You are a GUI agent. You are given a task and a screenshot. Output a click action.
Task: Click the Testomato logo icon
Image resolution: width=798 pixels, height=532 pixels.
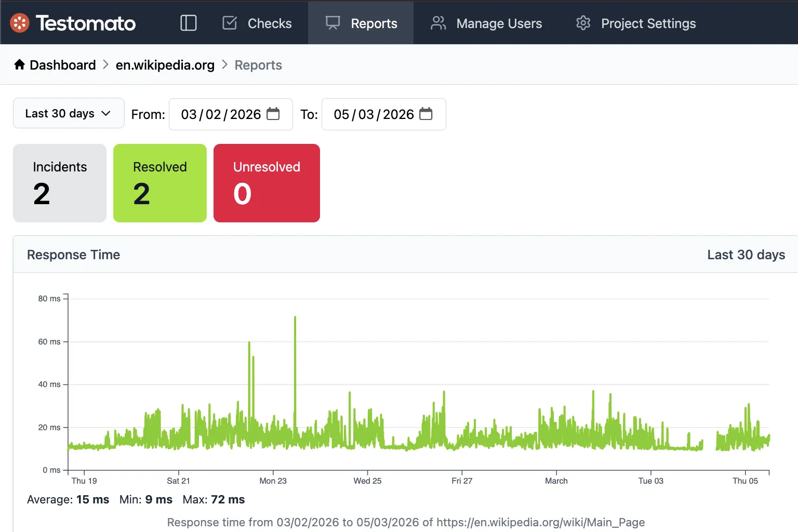19,23
